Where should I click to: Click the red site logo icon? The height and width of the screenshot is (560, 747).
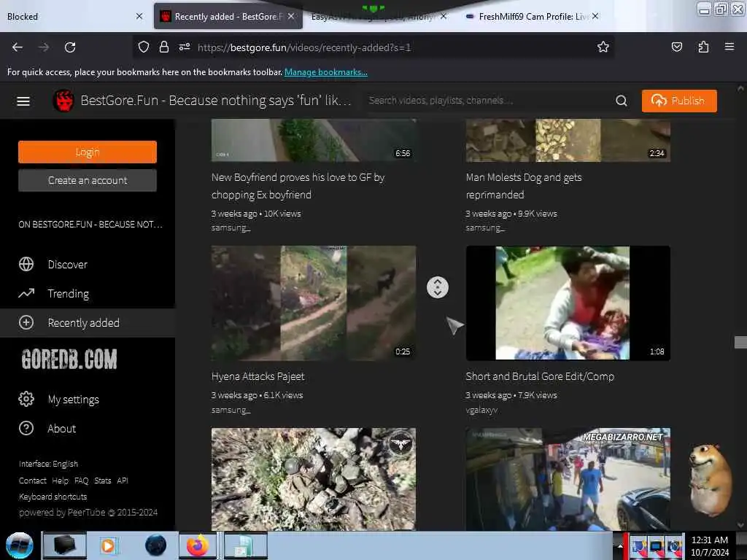click(63, 101)
